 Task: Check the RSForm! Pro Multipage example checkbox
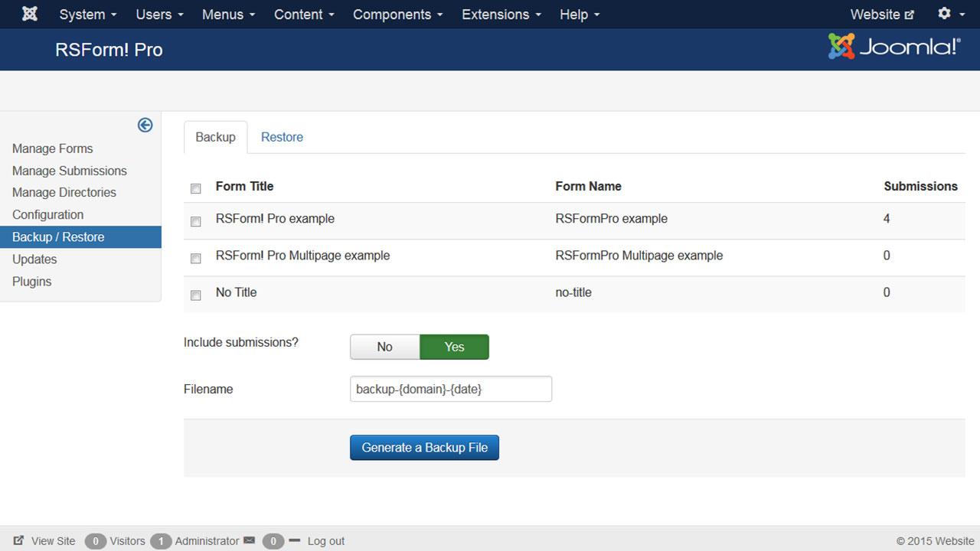pyautogui.click(x=196, y=258)
